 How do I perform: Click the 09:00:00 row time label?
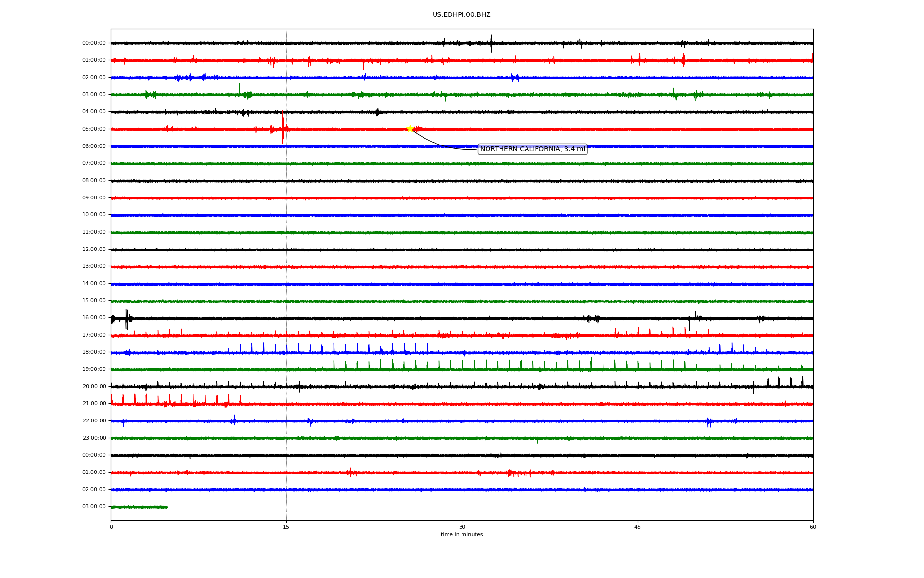94,198
